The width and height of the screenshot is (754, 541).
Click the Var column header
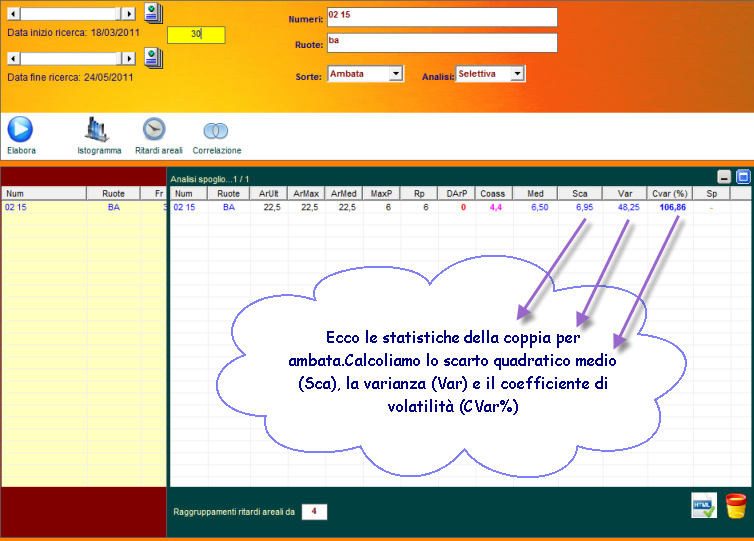pyautogui.click(x=625, y=193)
